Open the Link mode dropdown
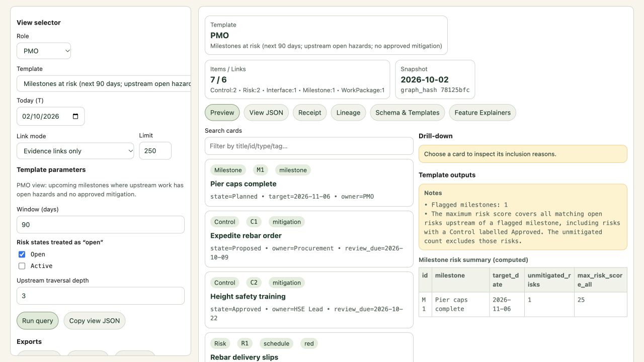 [x=75, y=151]
